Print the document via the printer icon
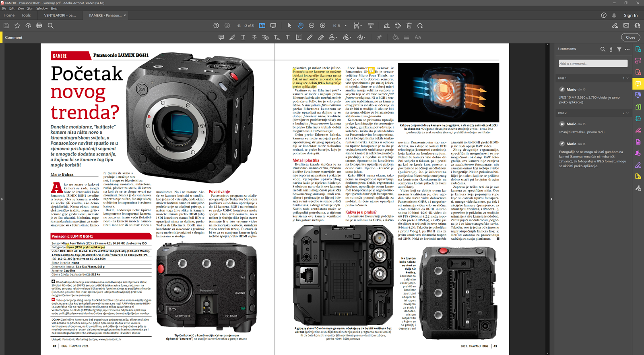644x355 pixels. [39, 25]
